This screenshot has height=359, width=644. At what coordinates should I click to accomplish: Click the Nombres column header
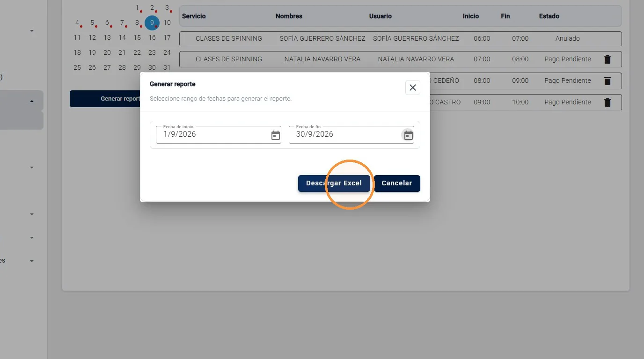[289, 16]
